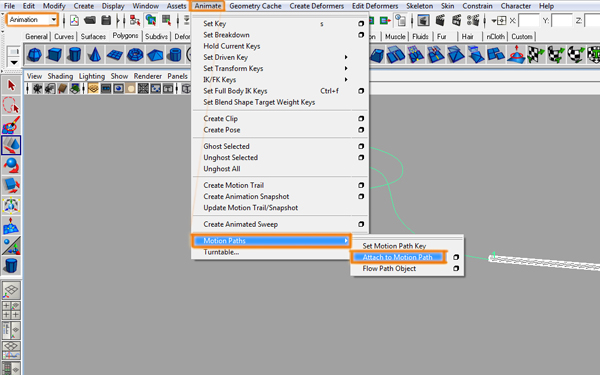Choose Attach to Motion Path
The image size is (600, 375).
click(398, 257)
